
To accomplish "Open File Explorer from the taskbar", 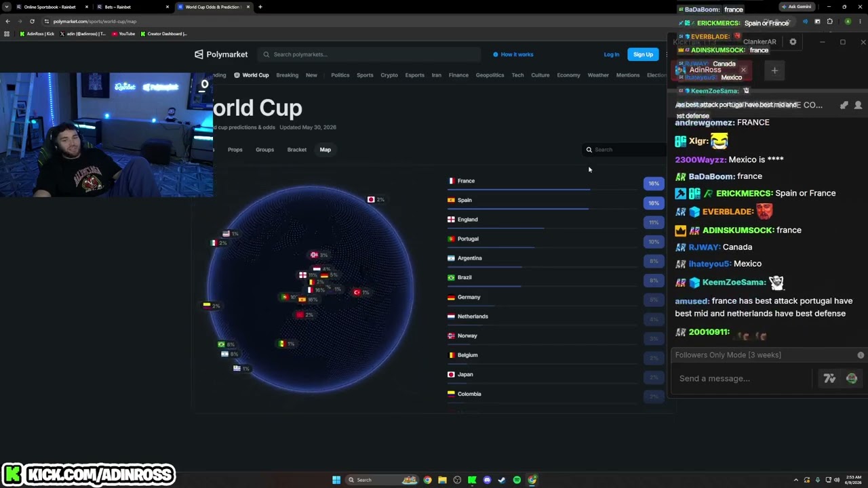I will tap(442, 480).
